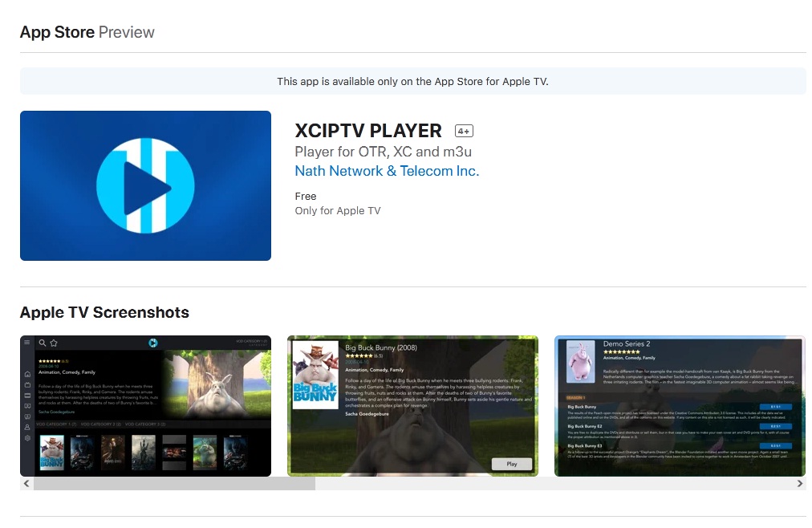The height and width of the screenshot is (528, 812).
Task: Click the settings gear in screenshot sidebar
Action: point(27,437)
